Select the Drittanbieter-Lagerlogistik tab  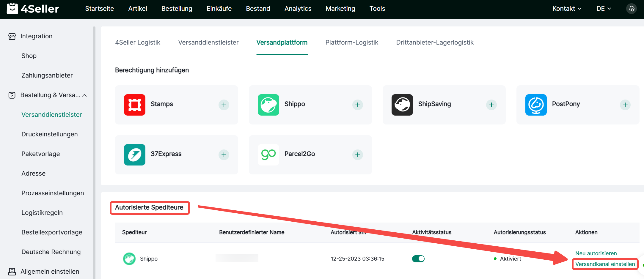[434, 42]
